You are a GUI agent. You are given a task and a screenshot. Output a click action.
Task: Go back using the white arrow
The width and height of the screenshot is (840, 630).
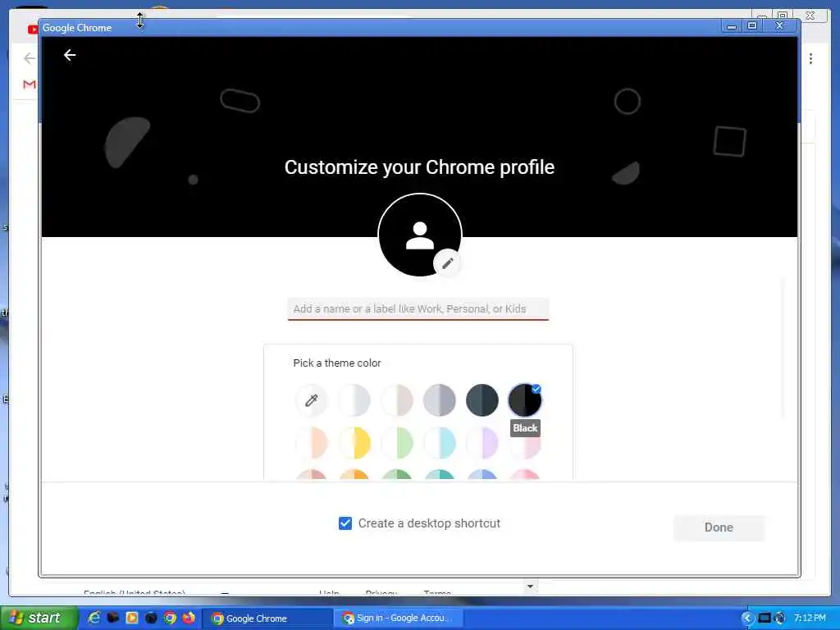[x=70, y=55]
